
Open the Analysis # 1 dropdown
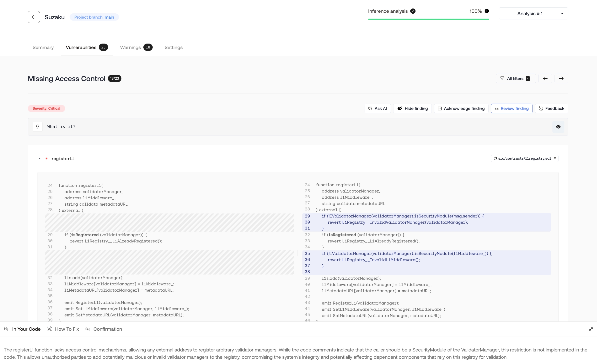533,14
